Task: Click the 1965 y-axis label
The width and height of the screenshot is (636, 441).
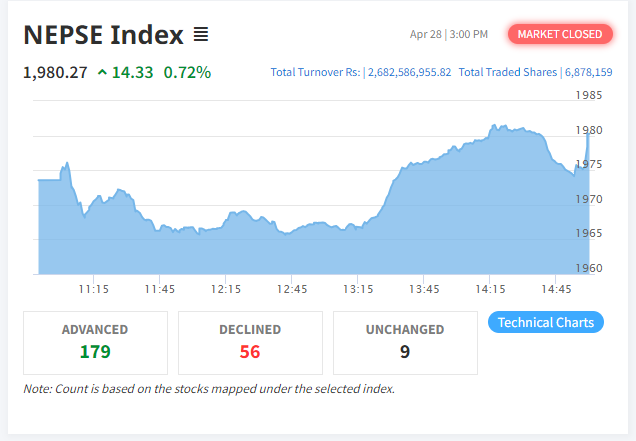Action: click(589, 233)
